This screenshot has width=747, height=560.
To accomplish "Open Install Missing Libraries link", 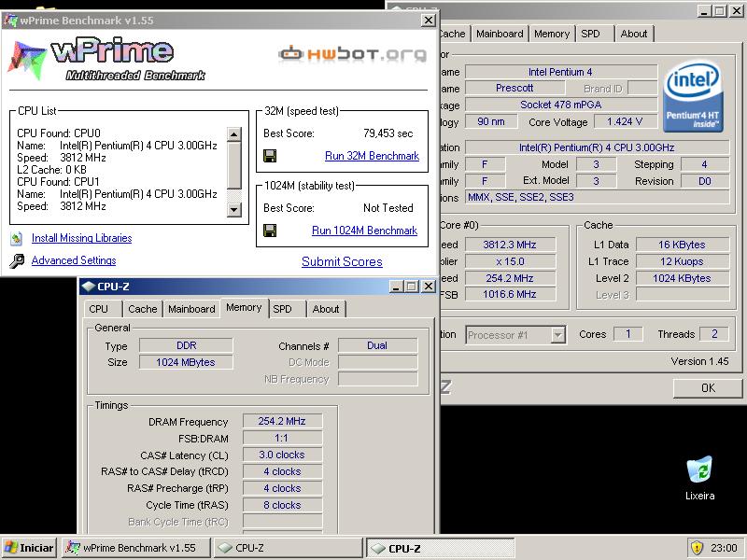I will click(x=82, y=238).
